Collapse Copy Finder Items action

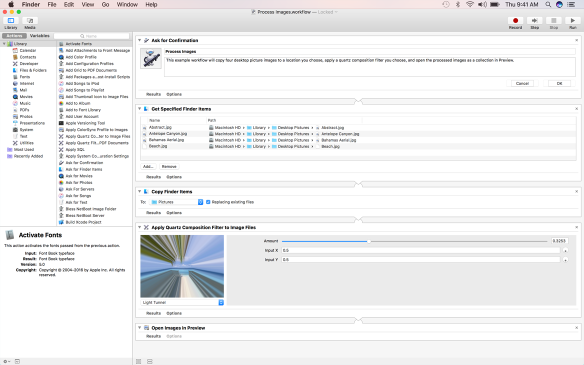point(139,191)
